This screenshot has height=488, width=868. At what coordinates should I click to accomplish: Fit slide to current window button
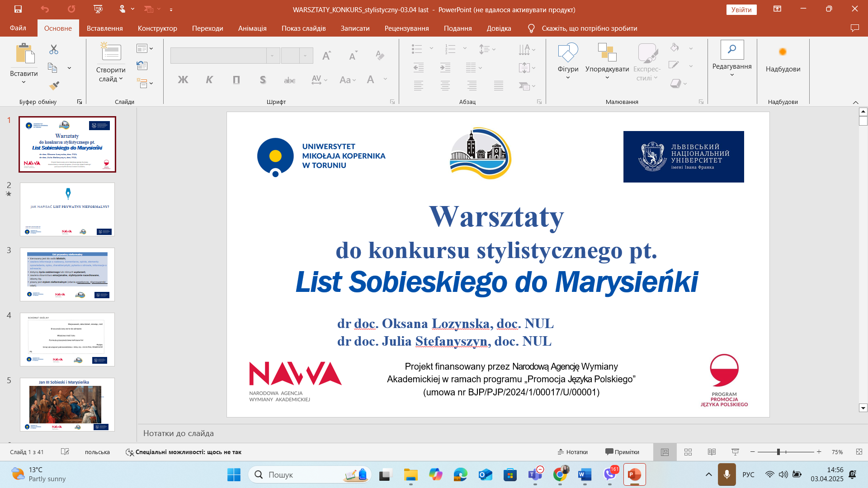(859, 452)
